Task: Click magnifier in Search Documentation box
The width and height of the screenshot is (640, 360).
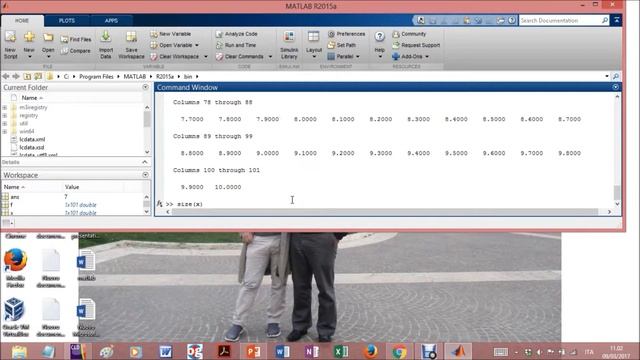Action: coord(604,20)
